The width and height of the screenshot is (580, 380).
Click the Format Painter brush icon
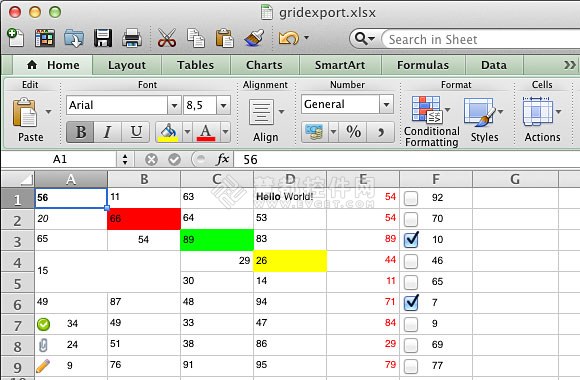tap(254, 38)
